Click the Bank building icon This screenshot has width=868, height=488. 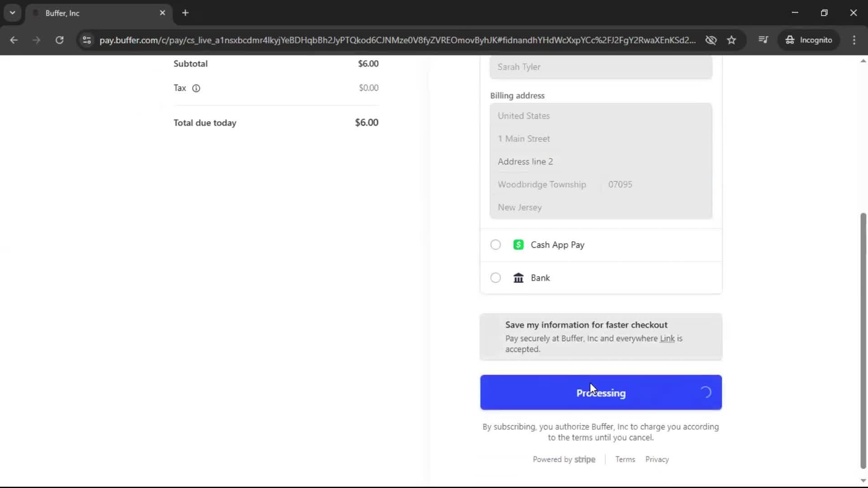coord(519,277)
